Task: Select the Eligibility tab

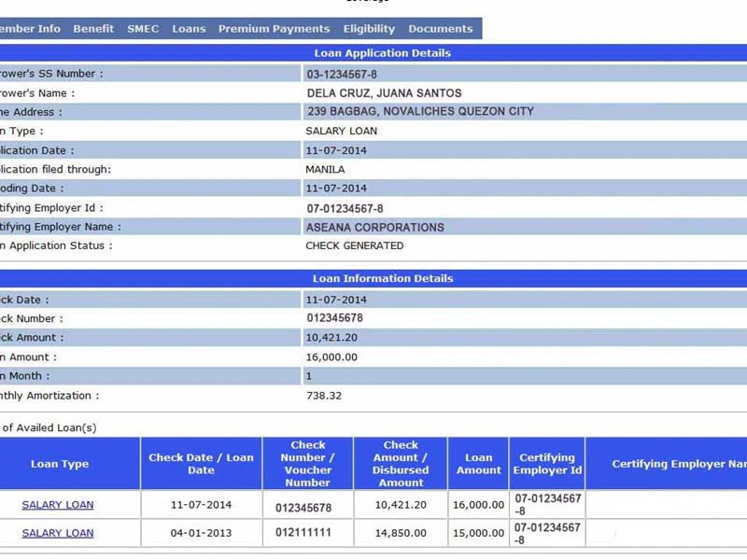Action: (x=369, y=29)
